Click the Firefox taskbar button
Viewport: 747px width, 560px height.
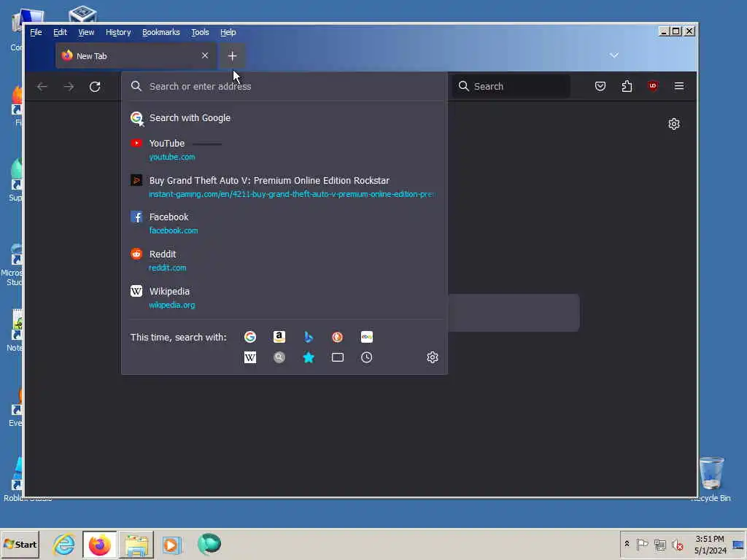(99, 544)
